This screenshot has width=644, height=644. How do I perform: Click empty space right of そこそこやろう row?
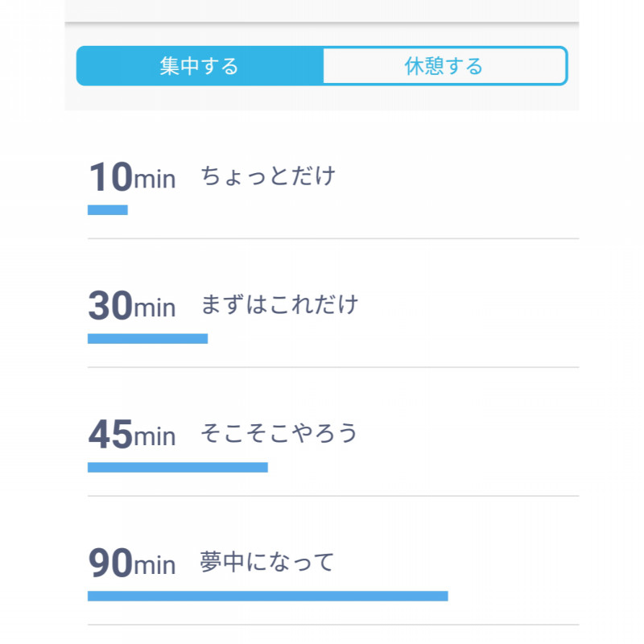pyautogui.click(x=469, y=433)
